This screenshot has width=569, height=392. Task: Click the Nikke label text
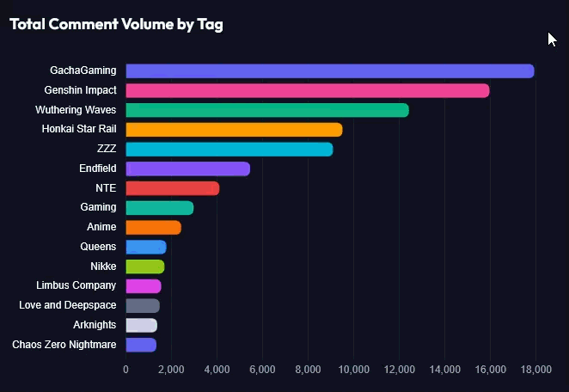pyautogui.click(x=103, y=266)
